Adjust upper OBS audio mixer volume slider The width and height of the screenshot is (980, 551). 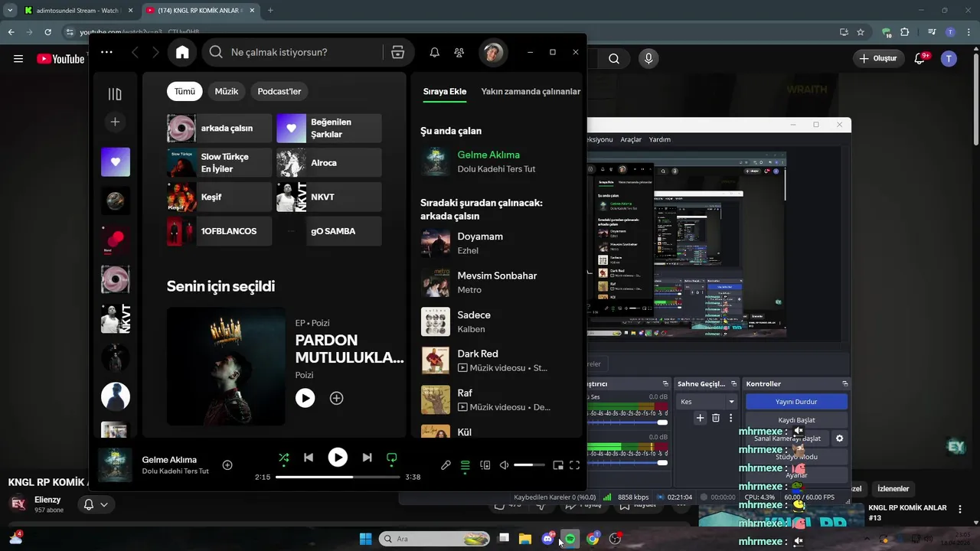[627, 422]
